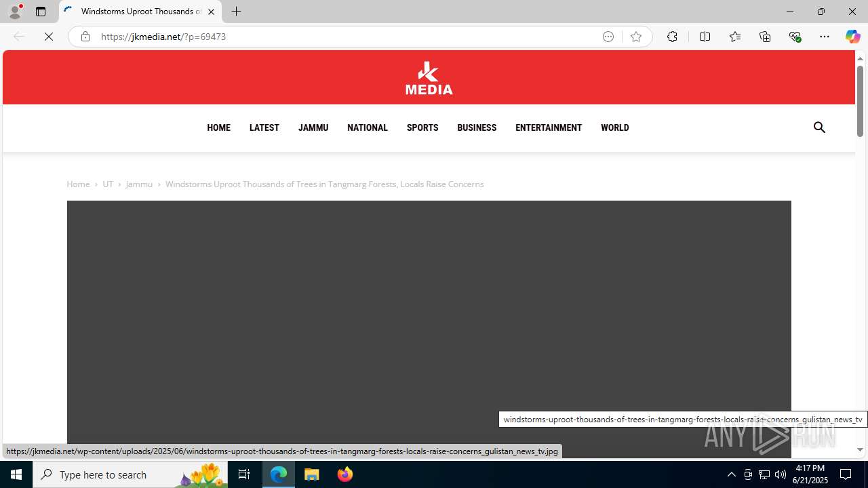Open the clock showing 4:17 PM

(810, 474)
